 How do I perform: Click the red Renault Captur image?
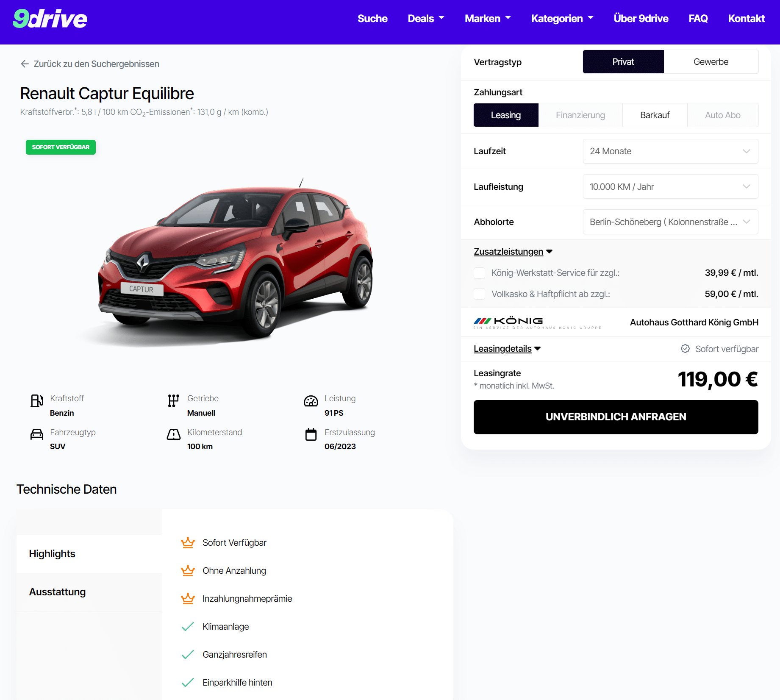click(x=236, y=263)
